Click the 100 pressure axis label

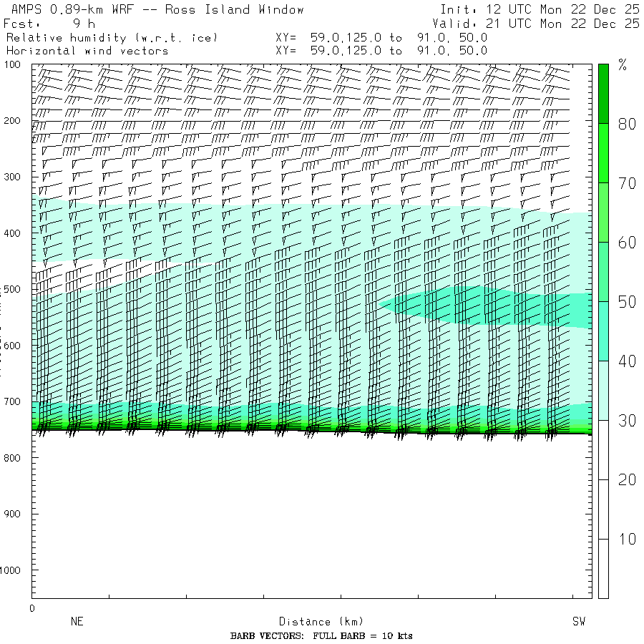point(12,64)
